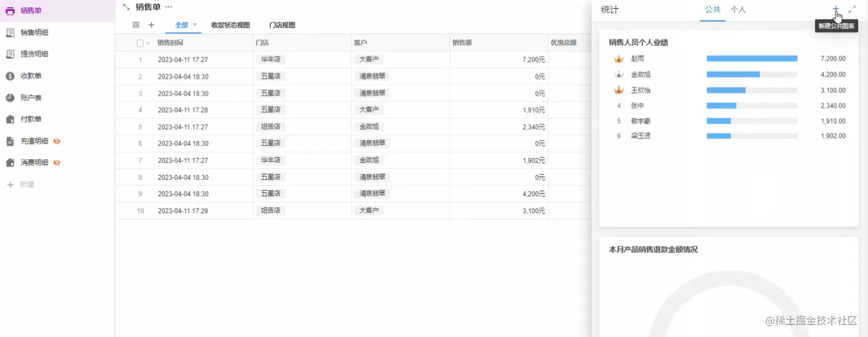Viewport: 868px width, 337px height.
Task: Select the 个人 statistics tab
Action: (x=738, y=10)
